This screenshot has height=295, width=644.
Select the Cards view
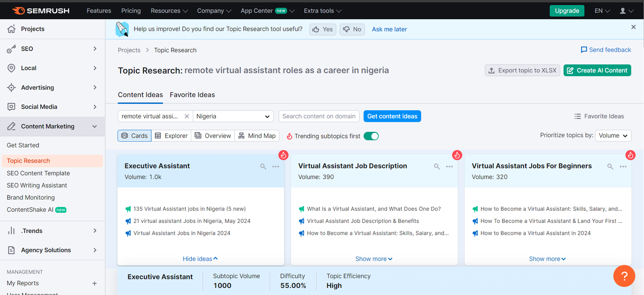click(x=135, y=136)
